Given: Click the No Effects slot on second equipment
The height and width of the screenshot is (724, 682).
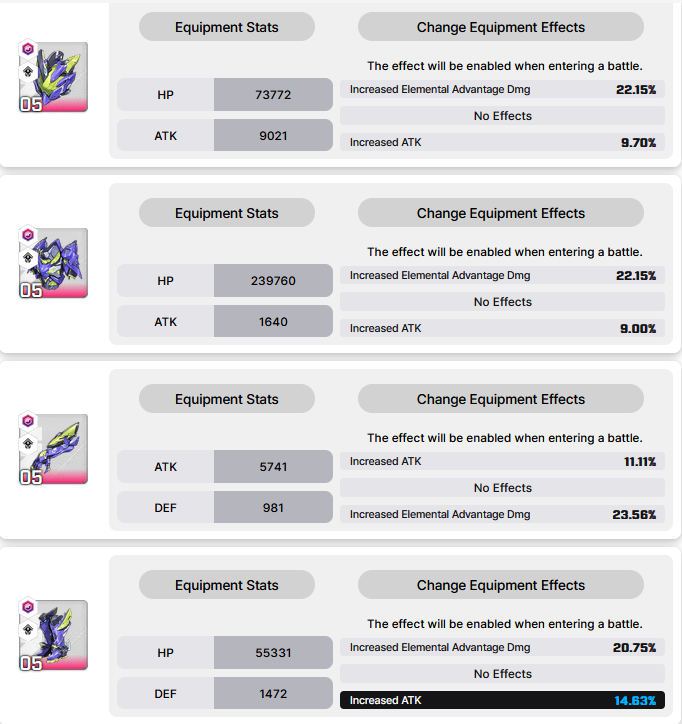Looking at the screenshot, I should point(502,302).
